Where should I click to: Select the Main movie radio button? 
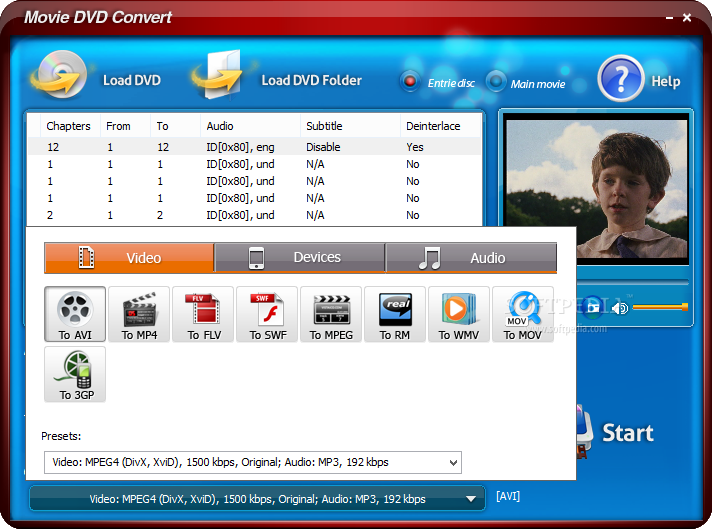[x=496, y=82]
